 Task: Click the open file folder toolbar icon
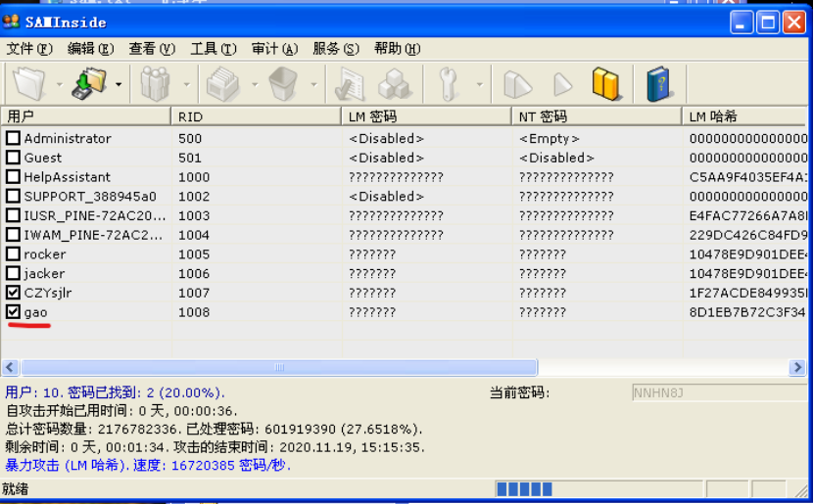pyautogui.click(x=29, y=83)
